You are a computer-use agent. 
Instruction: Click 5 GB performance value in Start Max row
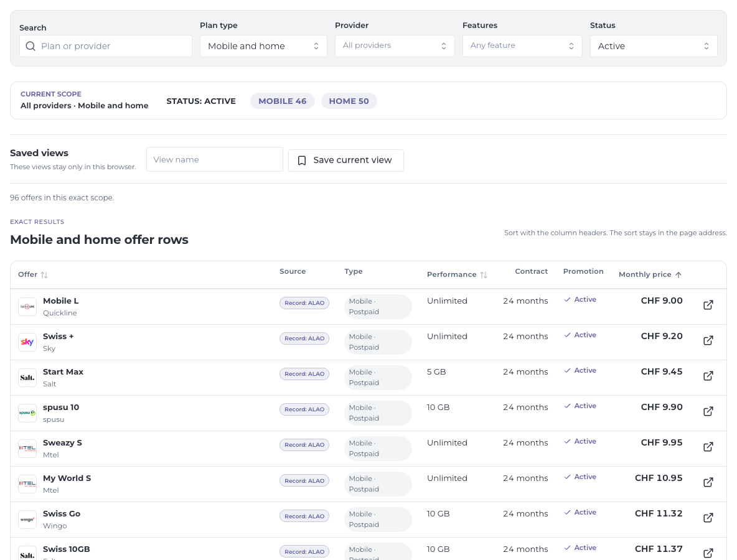[x=436, y=371]
